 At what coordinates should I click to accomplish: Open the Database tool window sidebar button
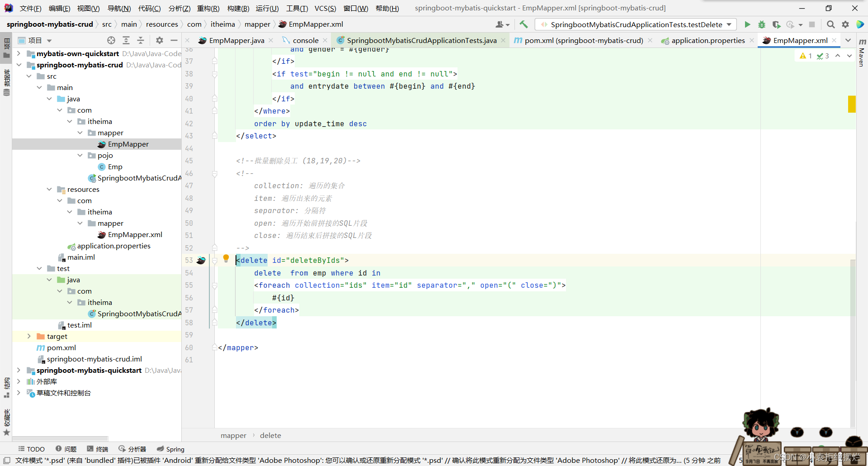click(6, 81)
